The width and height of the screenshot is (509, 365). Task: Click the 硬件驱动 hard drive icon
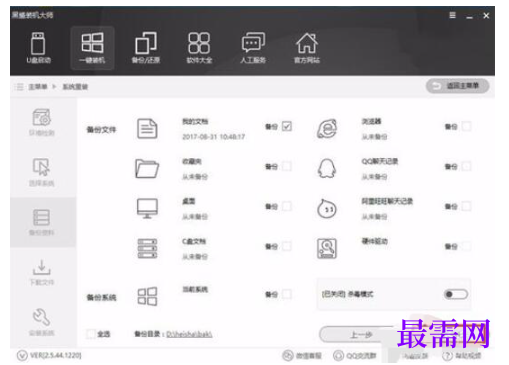click(327, 248)
